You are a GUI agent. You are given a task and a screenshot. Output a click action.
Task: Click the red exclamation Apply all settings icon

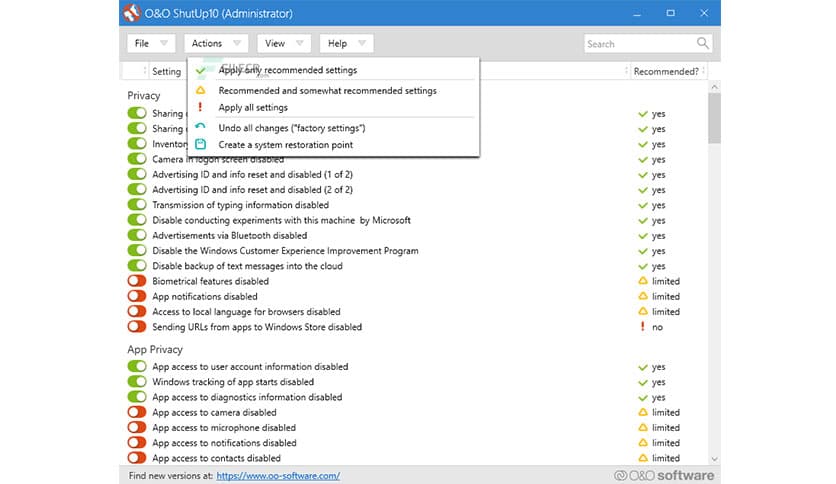pos(200,107)
